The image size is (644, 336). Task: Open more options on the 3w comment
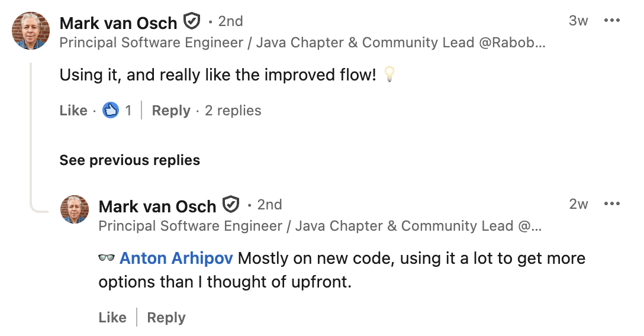(611, 21)
